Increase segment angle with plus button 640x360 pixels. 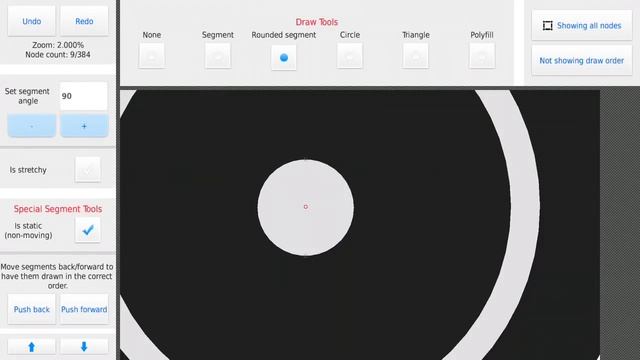coord(84,126)
